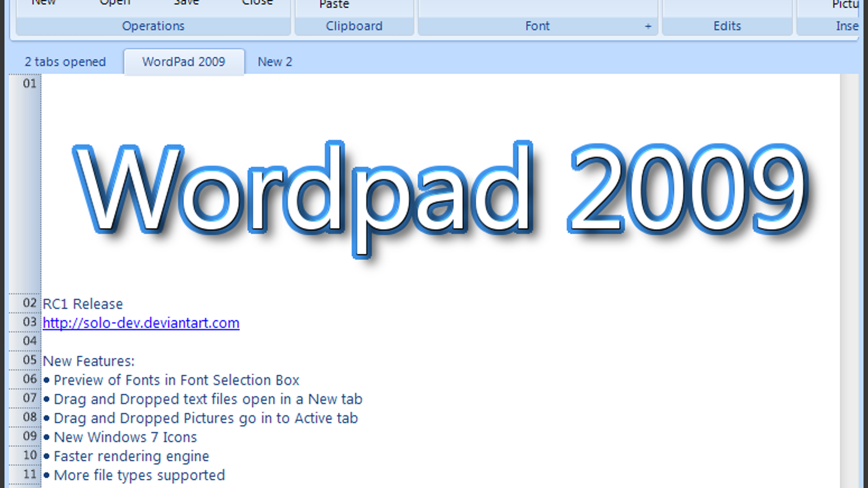The height and width of the screenshot is (488, 868).
Task: Click line number 01 in the gutter
Action: point(30,84)
